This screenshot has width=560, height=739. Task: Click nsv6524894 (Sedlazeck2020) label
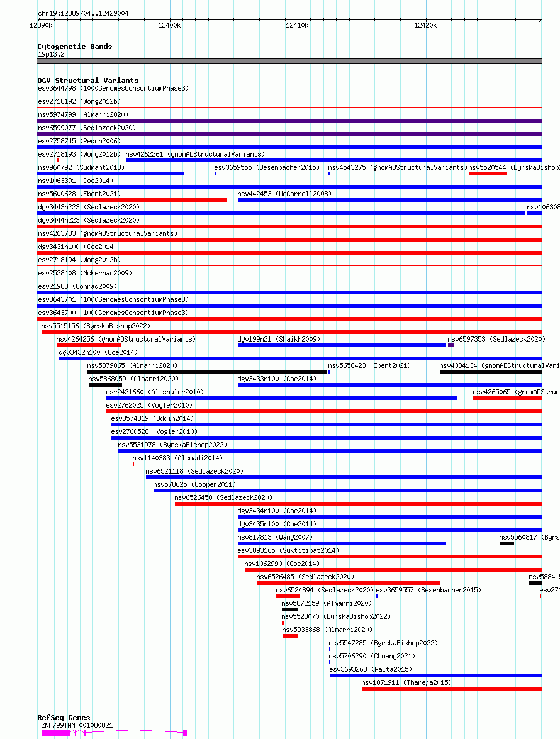[325, 589]
